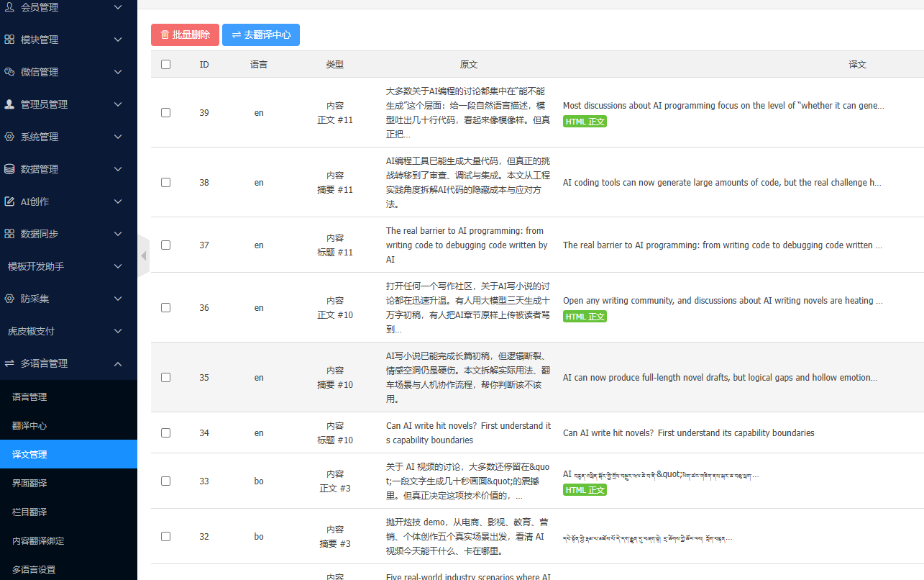This screenshot has width=924, height=580.
Task: Check the box for row ID 38
Action: click(166, 183)
